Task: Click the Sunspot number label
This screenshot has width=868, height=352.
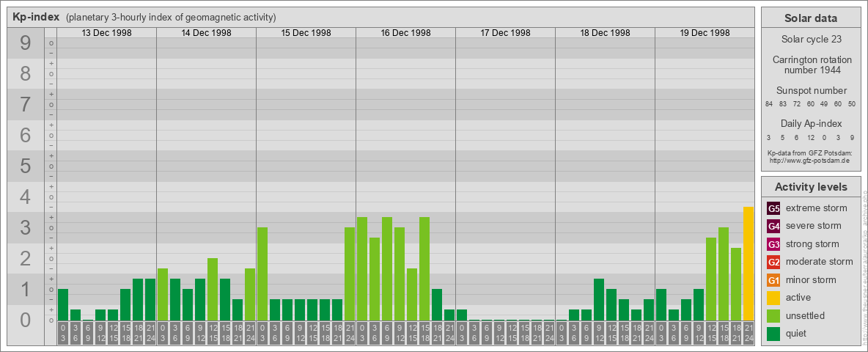Action: pos(812,91)
